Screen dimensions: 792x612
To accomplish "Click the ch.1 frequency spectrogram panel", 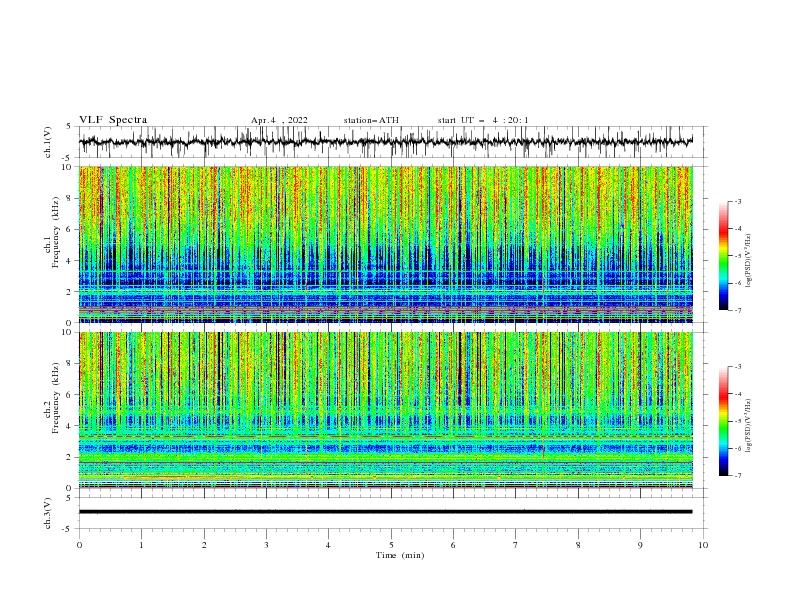I will click(386, 244).
